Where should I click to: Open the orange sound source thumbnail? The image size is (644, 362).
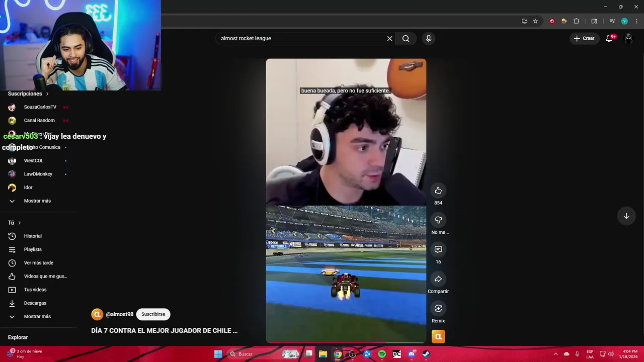[x=438, y=336]
